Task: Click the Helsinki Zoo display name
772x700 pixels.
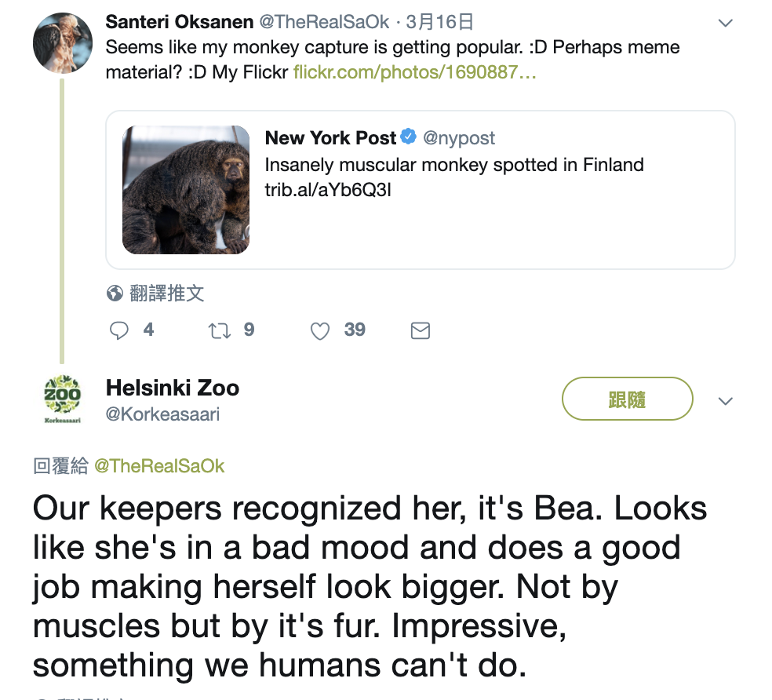Action: pos(173,388)
